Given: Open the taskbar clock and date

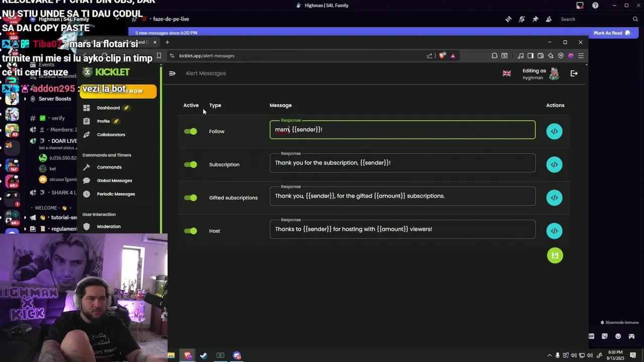Looking at the screenshot, I should pos(615,355).
